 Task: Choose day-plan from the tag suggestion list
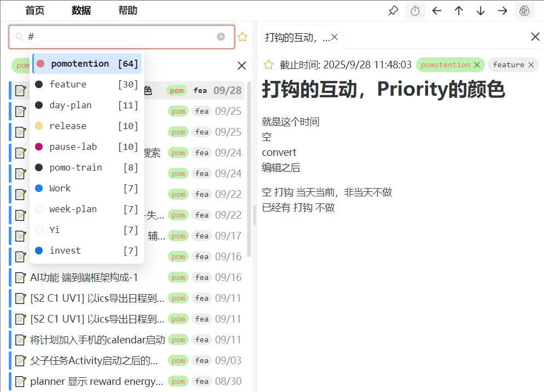[70, 105]
